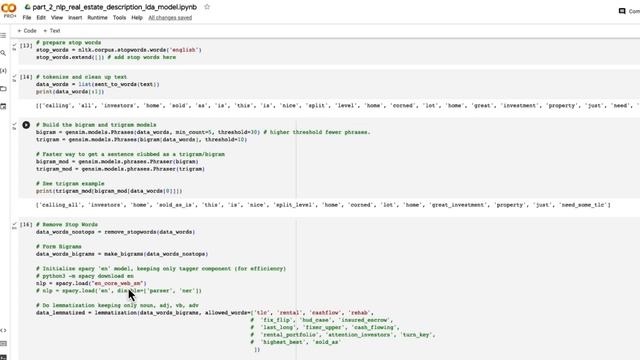Click the print(data_words[:1]) line
Screen dimensions: 640x360
(70, 91)
